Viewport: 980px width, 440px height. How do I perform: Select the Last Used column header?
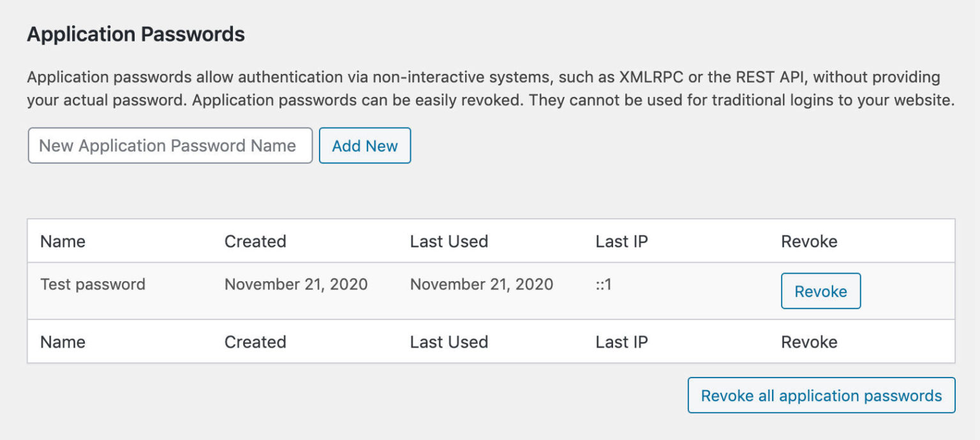(x=449, y=241)
